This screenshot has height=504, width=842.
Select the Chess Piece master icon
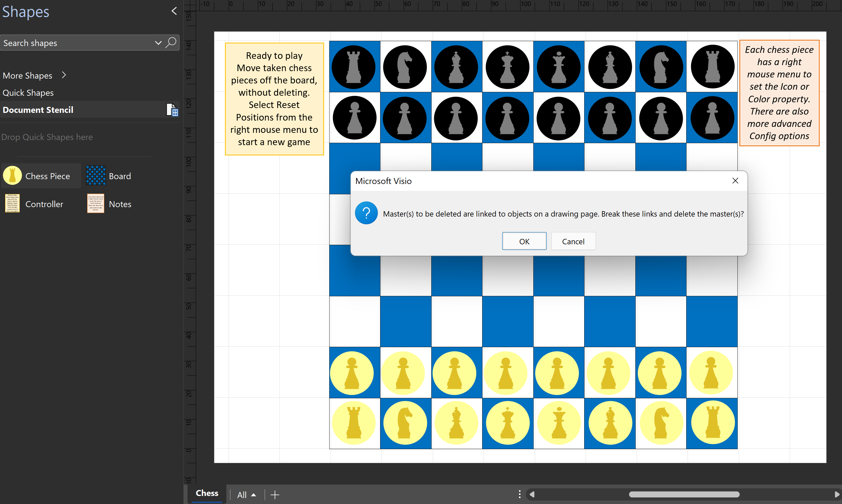click(x=13, y=176)
